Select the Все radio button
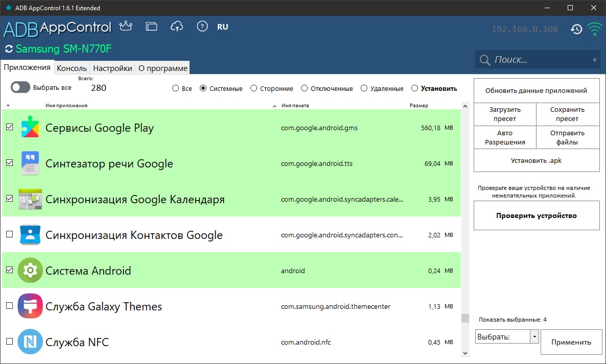 [x=175, y=88]
